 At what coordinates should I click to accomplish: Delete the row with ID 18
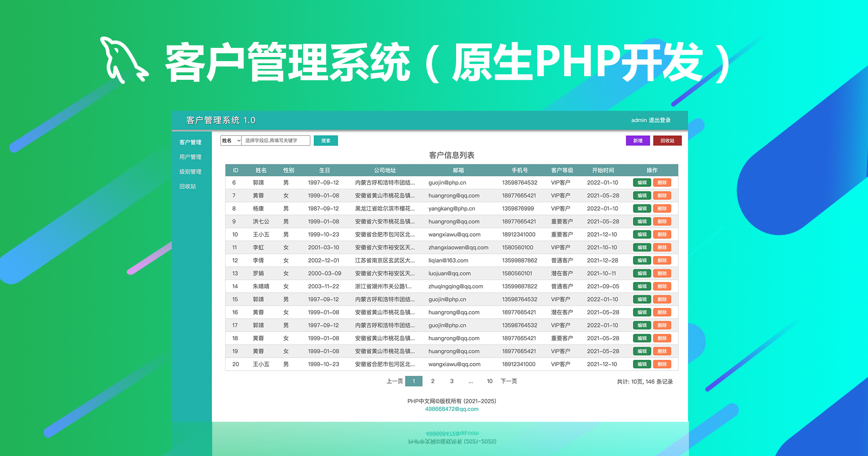point(662,338)
